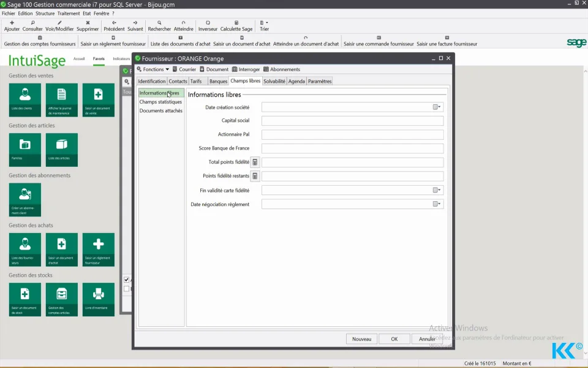Click the Supprimer toolbar icon
The image size is (588, 368).
88,23
